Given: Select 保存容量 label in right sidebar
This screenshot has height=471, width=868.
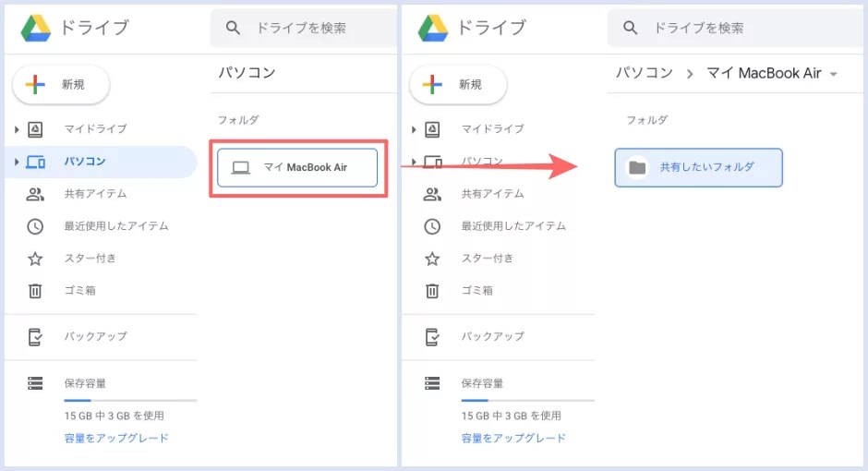Looking at the screenshot, I should coord(482,383).
